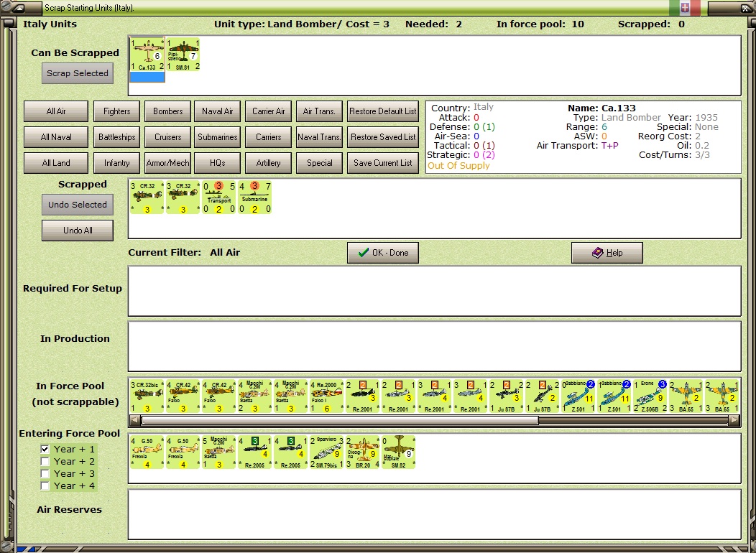
Task: Click Undo Selected button
Action: coord(78,205)
